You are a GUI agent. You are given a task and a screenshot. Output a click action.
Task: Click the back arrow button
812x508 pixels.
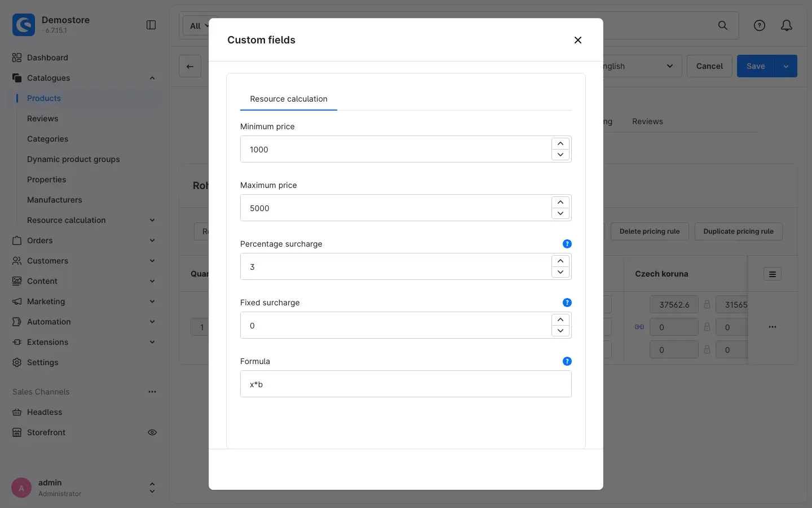[190, 66]
